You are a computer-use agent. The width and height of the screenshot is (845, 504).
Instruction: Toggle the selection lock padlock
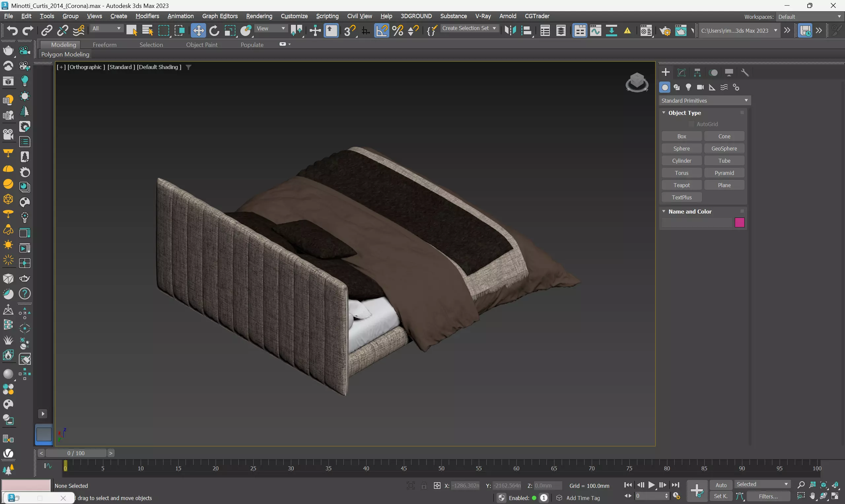(424, 485)
